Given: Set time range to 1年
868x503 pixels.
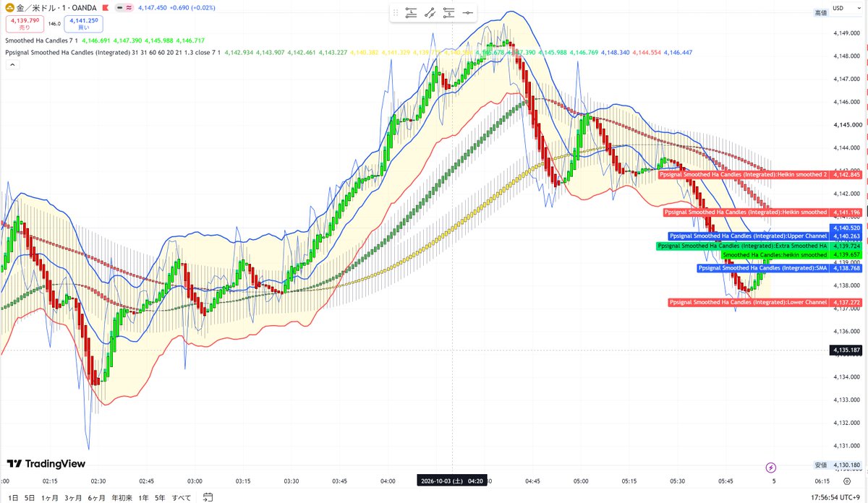Looking at the screenshot, I should [x=143, y=497].
